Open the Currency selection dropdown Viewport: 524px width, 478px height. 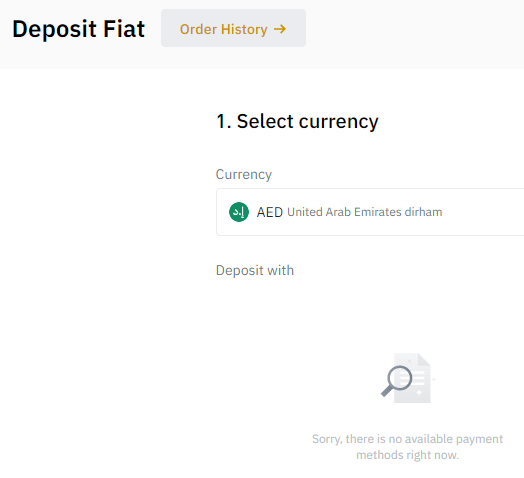click(370, 212)
